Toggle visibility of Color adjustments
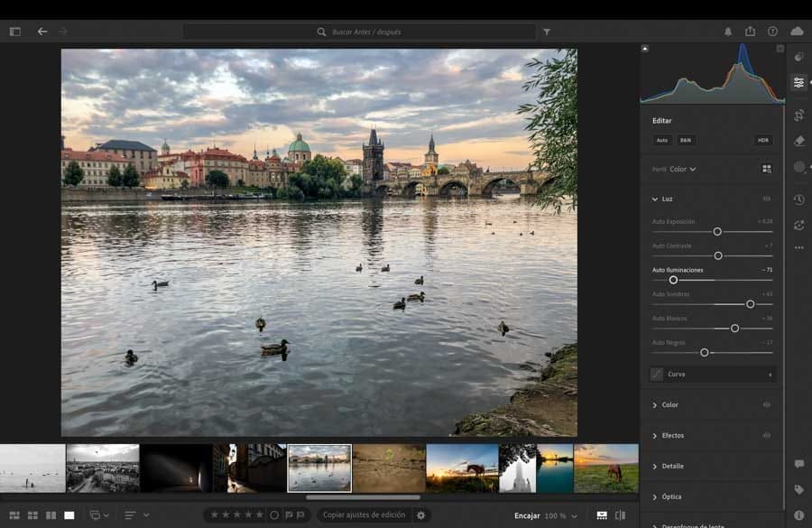This screenshot has width=812, height=528. click(766, 405)
